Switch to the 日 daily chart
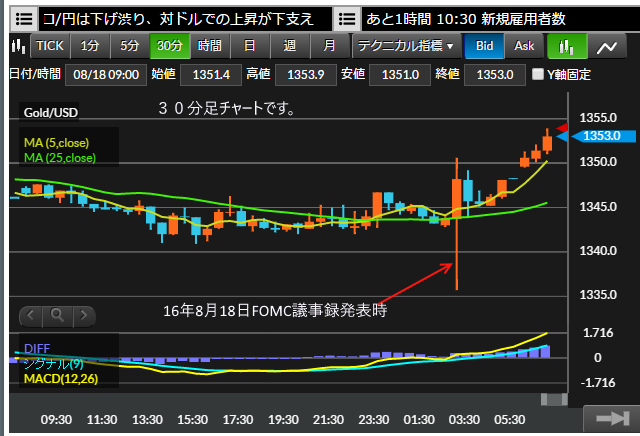 point(249,46)
